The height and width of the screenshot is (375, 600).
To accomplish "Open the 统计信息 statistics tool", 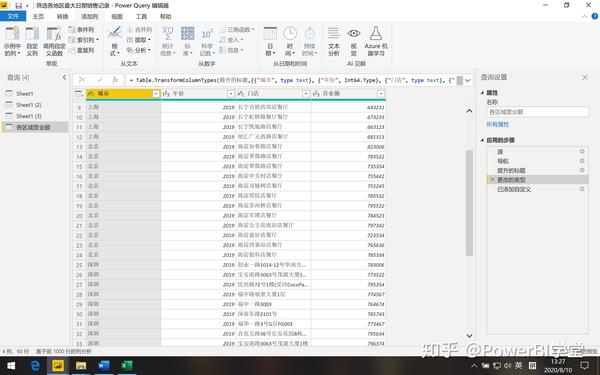I will pos(168,41).
